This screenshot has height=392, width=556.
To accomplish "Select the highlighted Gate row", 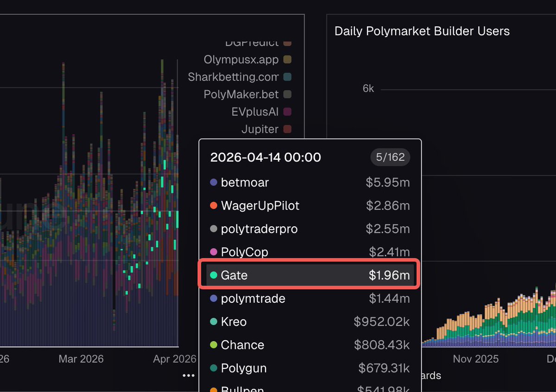I will tap(310, 275).
